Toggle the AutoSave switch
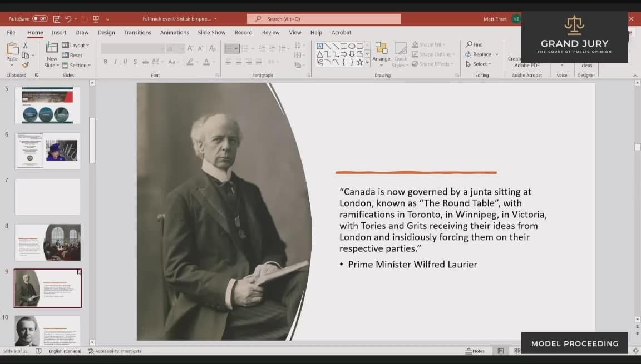641x364 pixels. (40, 19)
